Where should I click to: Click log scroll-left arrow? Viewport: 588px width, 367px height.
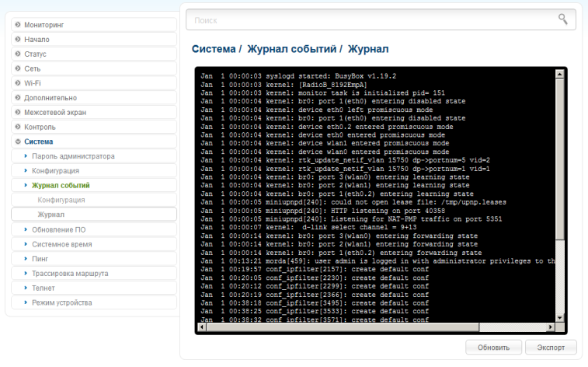202,327
